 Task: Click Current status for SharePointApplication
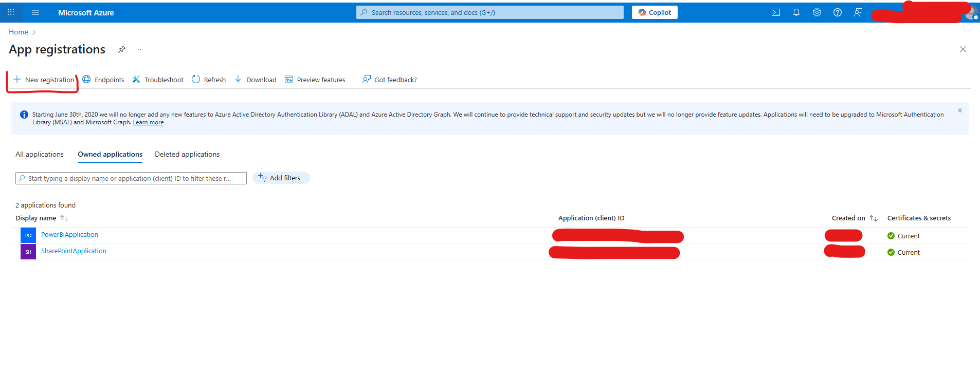903,252
